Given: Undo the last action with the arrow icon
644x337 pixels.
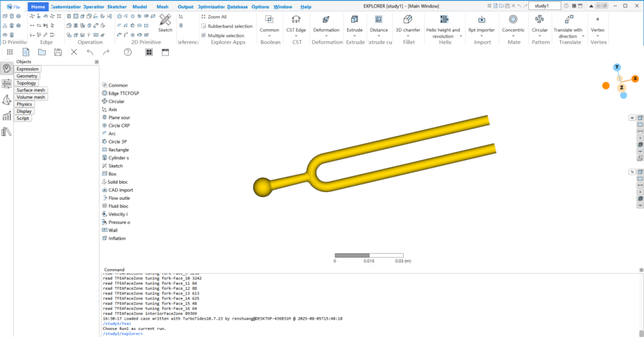Looking at the screenshot, I should tap(90, 52).
